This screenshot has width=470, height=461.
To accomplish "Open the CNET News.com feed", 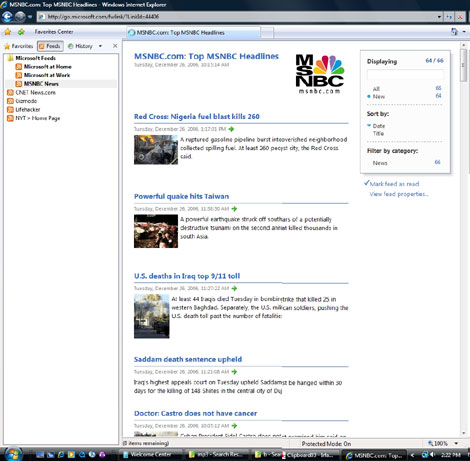I will coord(31,93).
